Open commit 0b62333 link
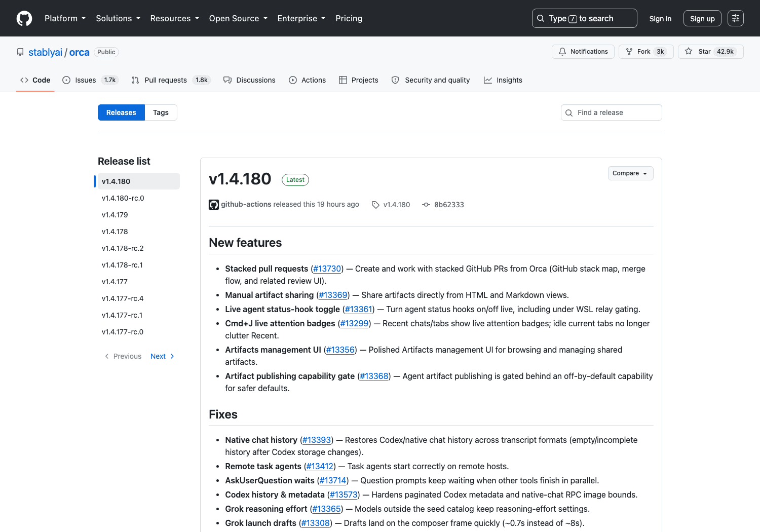The width and height of the screenshot is (760, 532). click(x=449, y=205)
